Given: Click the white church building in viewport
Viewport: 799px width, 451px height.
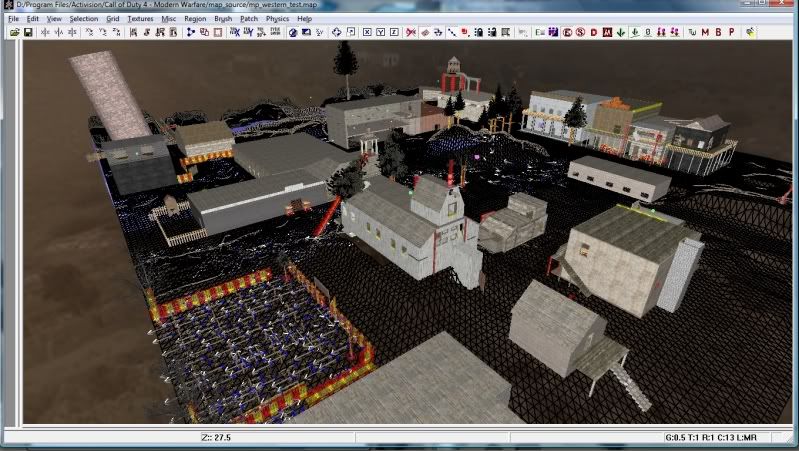Looking at the screenshot, I should tap(413, 229).
